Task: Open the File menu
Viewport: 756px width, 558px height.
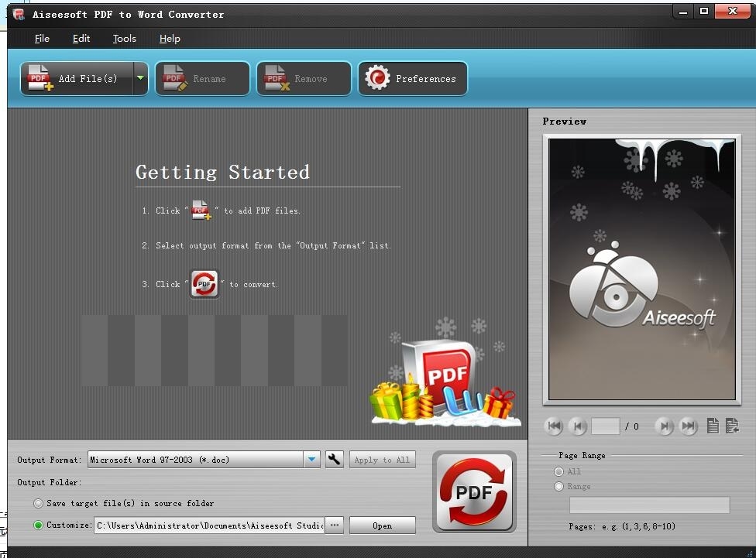Action: pyautogui.click(x=42, y=39)
